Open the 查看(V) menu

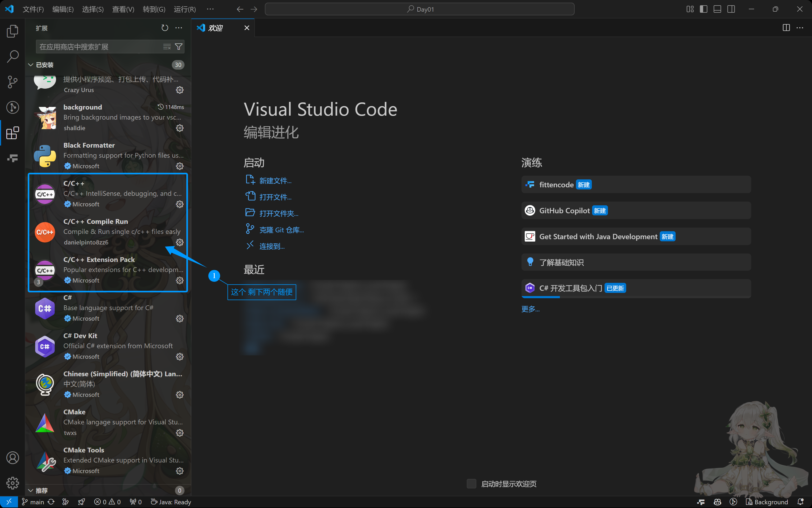click(x=123, y=9)
